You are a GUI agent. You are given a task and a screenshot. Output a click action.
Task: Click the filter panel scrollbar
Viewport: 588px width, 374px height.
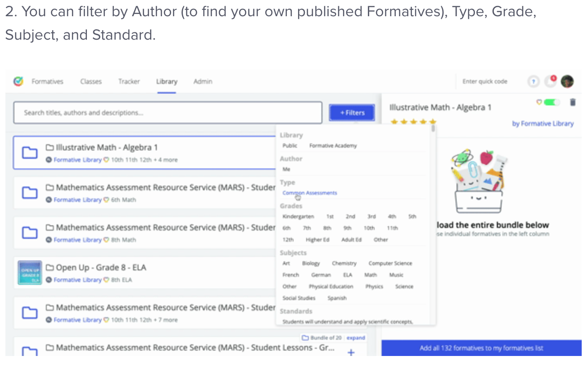433,129
